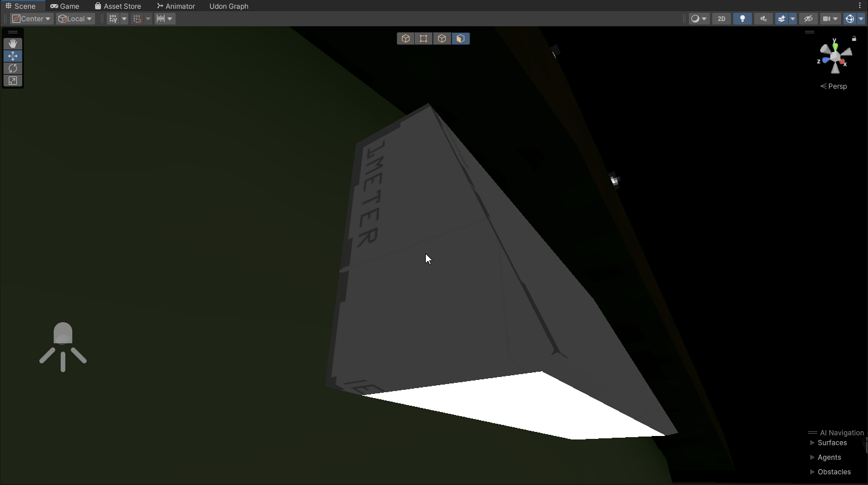Open the Local handle rotation dropdown
Image resolution: width=868 pixels, height=485 pixels.
point(75,19)
